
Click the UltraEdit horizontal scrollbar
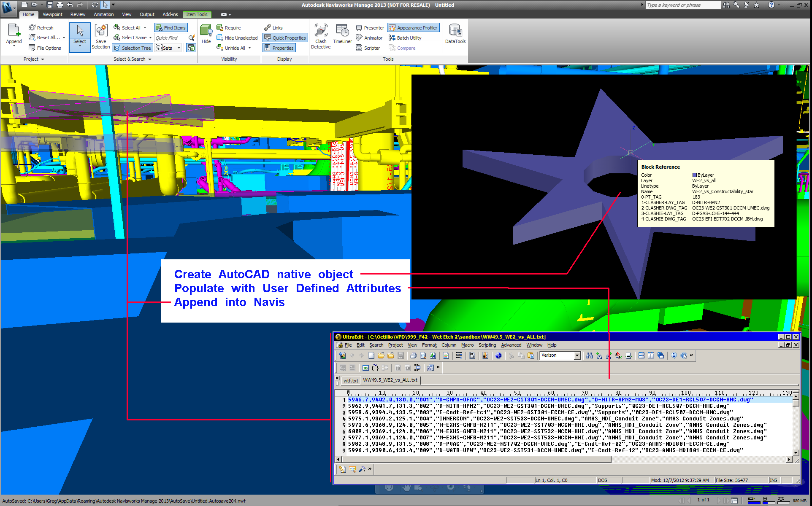(477, 460)
